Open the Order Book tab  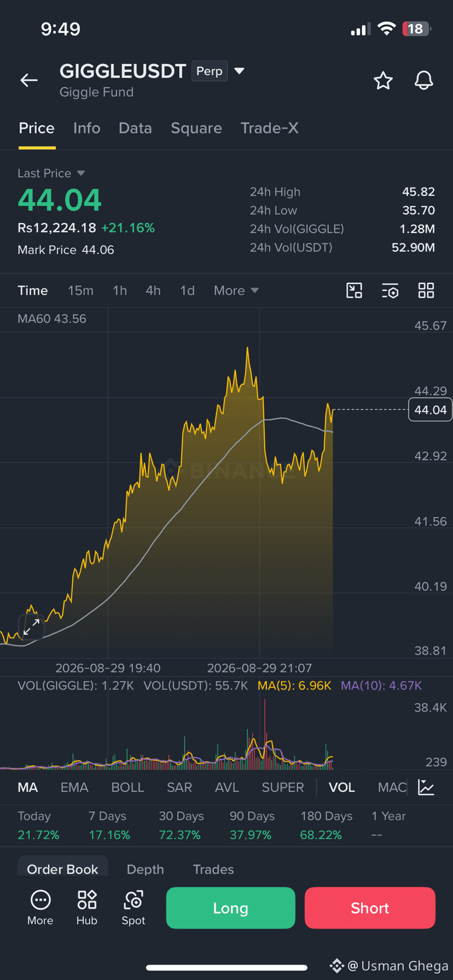pyautogui.click(x=62, y=869)
